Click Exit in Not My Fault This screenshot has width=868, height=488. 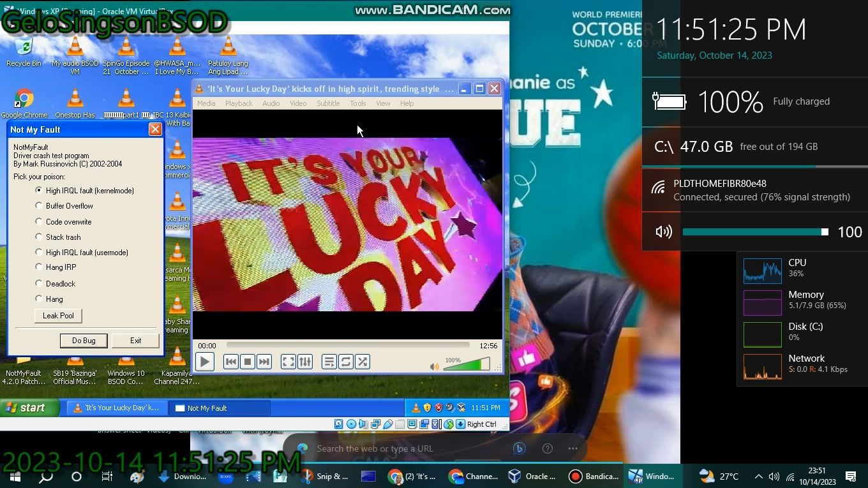(136, 341)
